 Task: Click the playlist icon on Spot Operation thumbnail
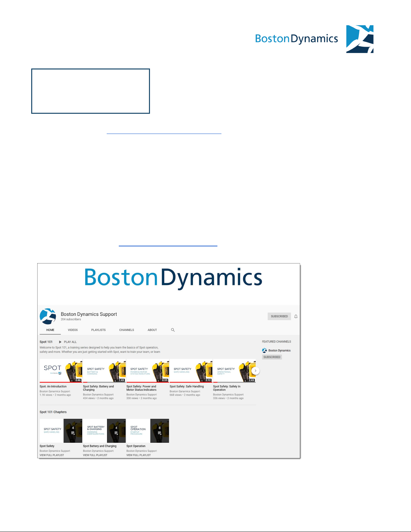(159, 433)
